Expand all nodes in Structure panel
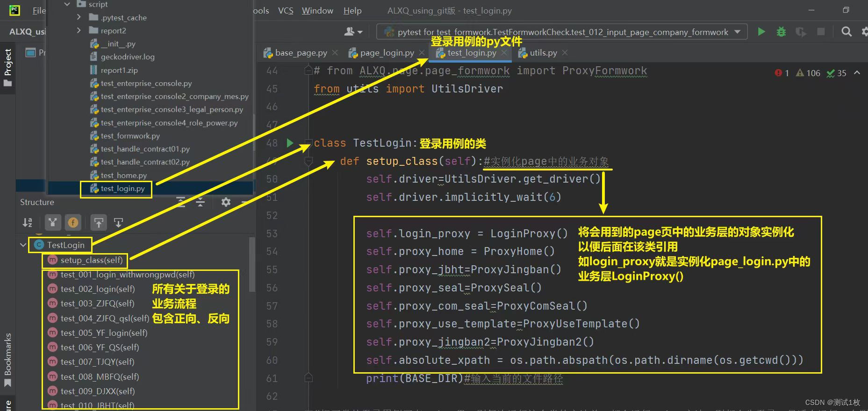 (181, 202)
